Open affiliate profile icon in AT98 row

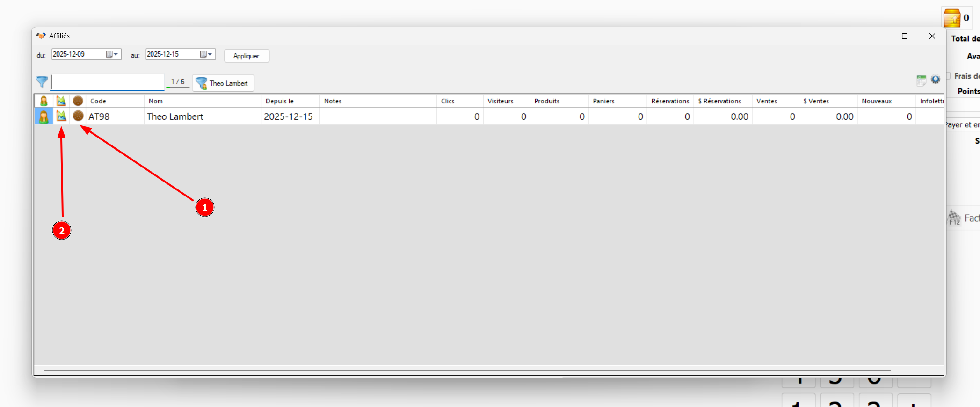(44, 116)
